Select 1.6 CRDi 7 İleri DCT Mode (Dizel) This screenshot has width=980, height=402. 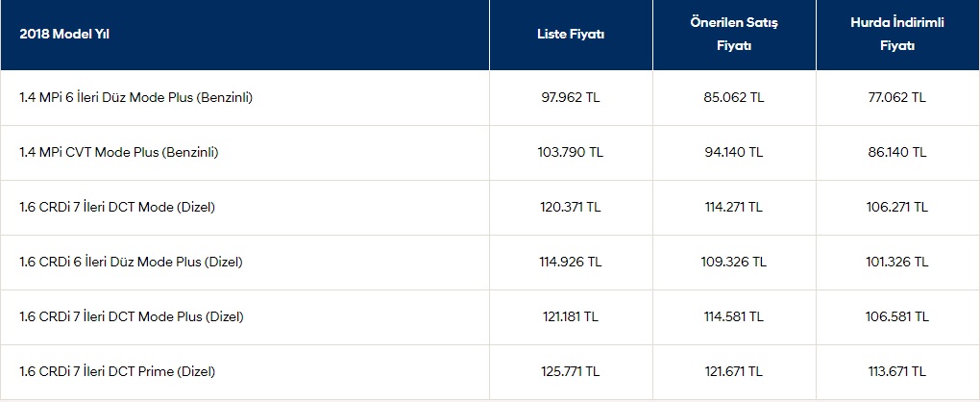point(117,207)
